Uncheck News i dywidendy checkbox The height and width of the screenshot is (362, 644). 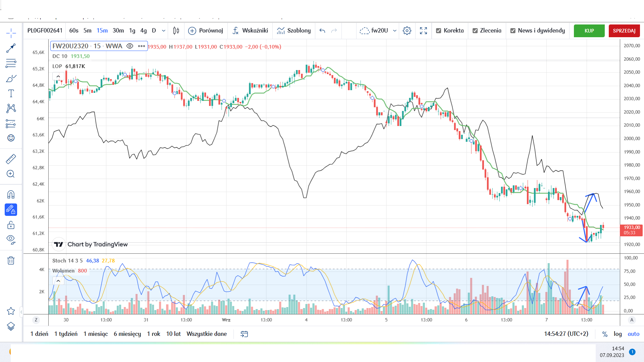(513, 31)
